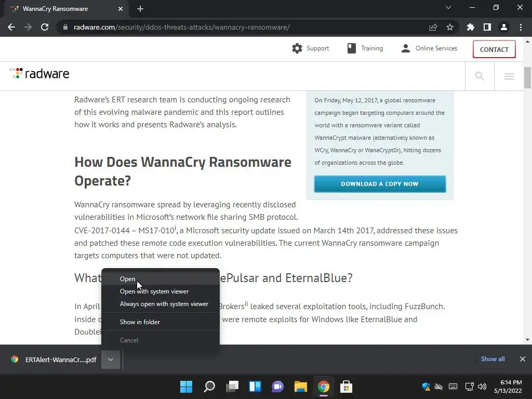Viewport: 532px width, 399px height.
Task: Open Task View on taskbar
Action: 232,387
